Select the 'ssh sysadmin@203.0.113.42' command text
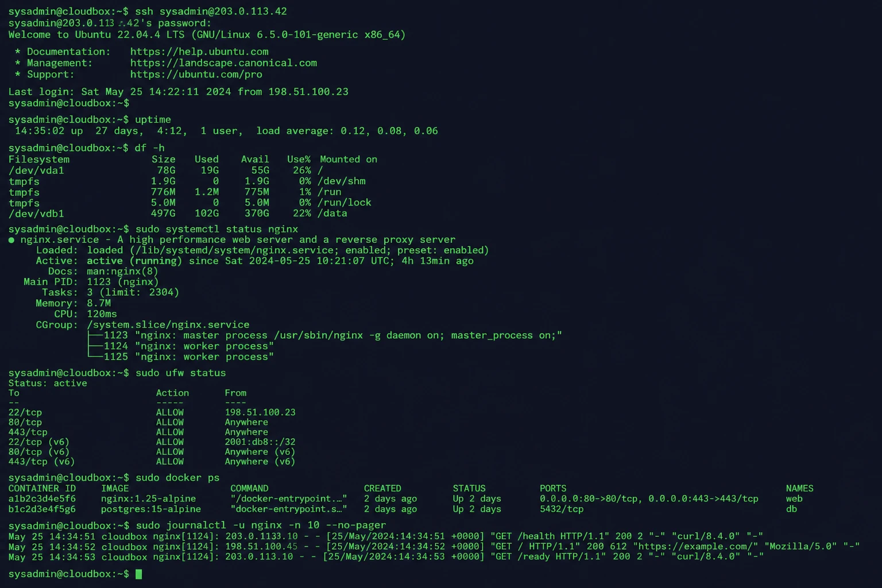The width and height of the screenshot is (882, 588). (x=211, y=11)
